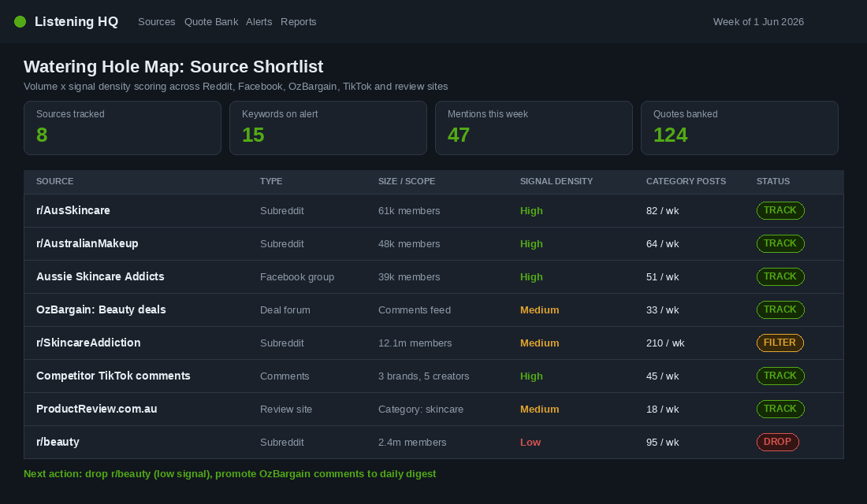The width and height of the screenshot is (867, 504).
Task: Select the Sources tracked card
Action: pos(122,128)
